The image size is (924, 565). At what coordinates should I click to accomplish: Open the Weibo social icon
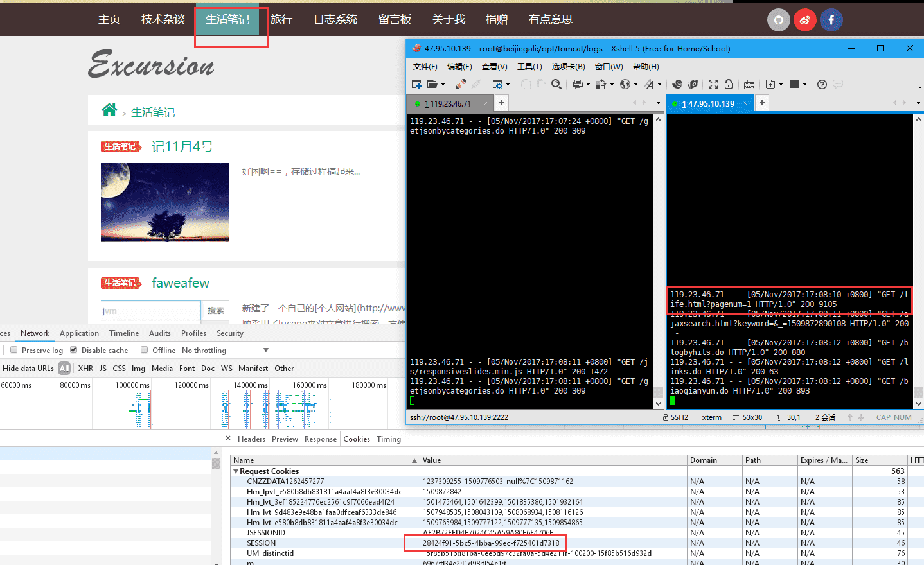pos(804,20)
